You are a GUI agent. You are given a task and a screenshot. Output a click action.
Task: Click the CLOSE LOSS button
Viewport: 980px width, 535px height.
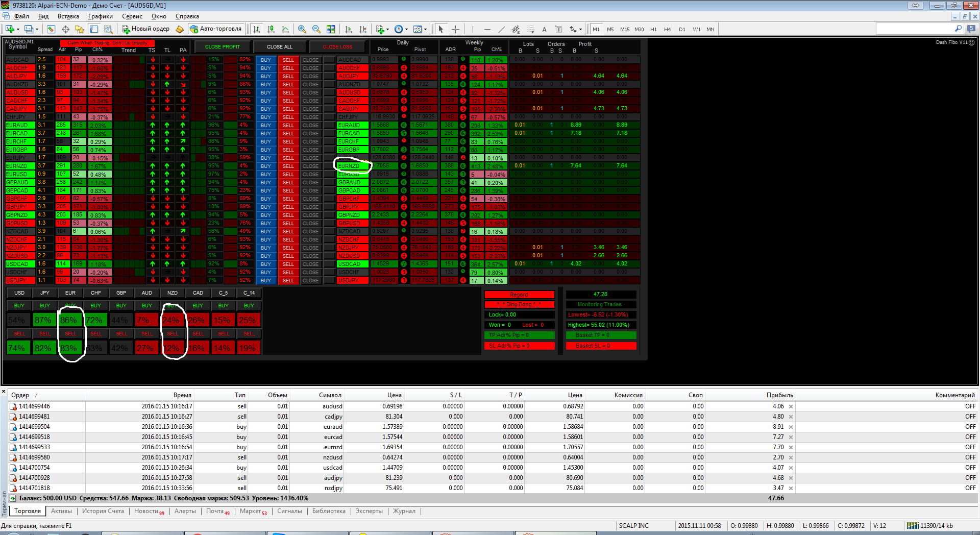click(337, 46)
